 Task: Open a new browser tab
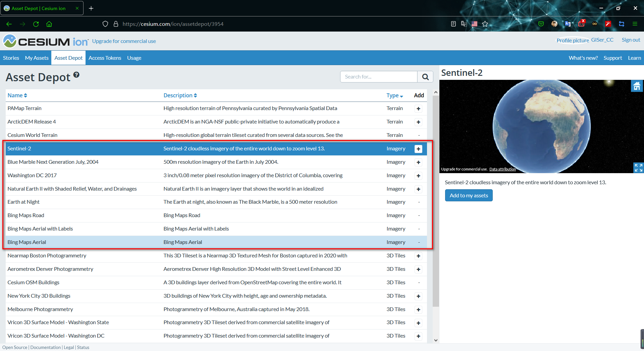point(91,8)
